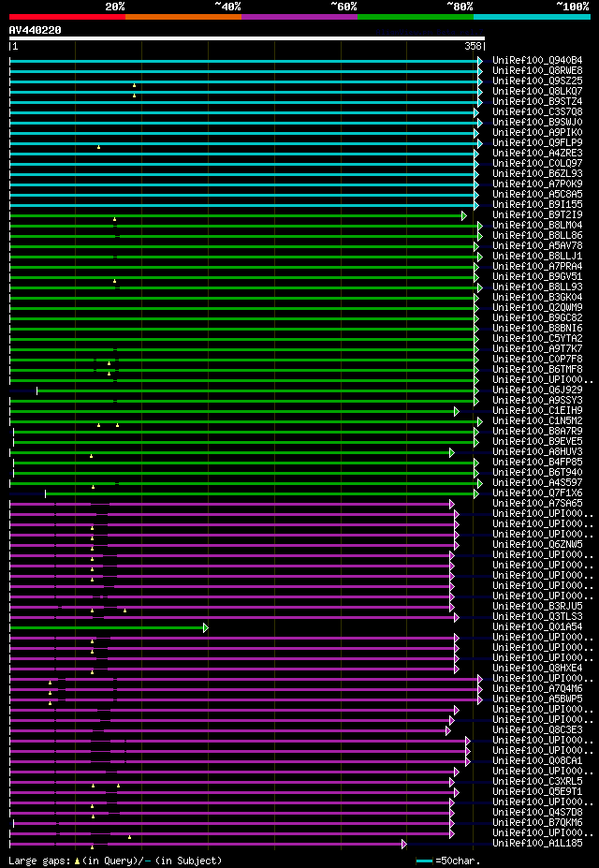Open the UniRef100_Q8C3E3 hit
The width and height of the screenshot is (599, 868).
click(537, 730)
